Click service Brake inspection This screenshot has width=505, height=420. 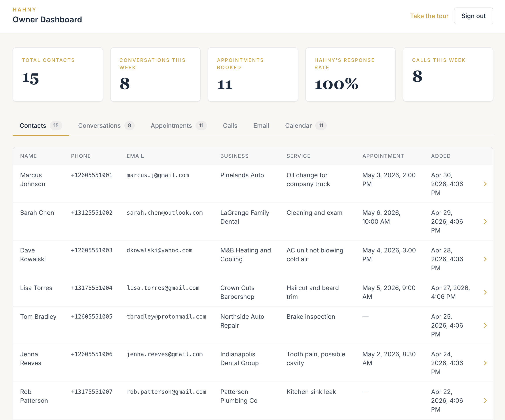click(x=311, y=317)
